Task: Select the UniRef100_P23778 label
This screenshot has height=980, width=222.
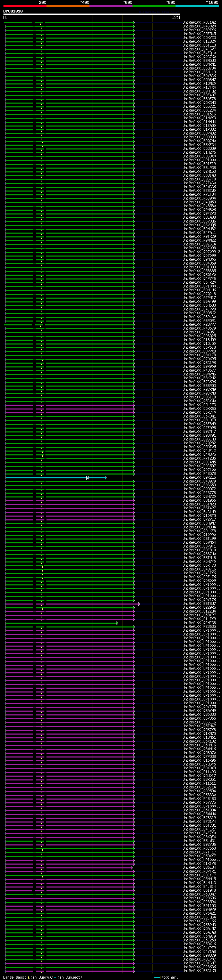Action: 199,493
